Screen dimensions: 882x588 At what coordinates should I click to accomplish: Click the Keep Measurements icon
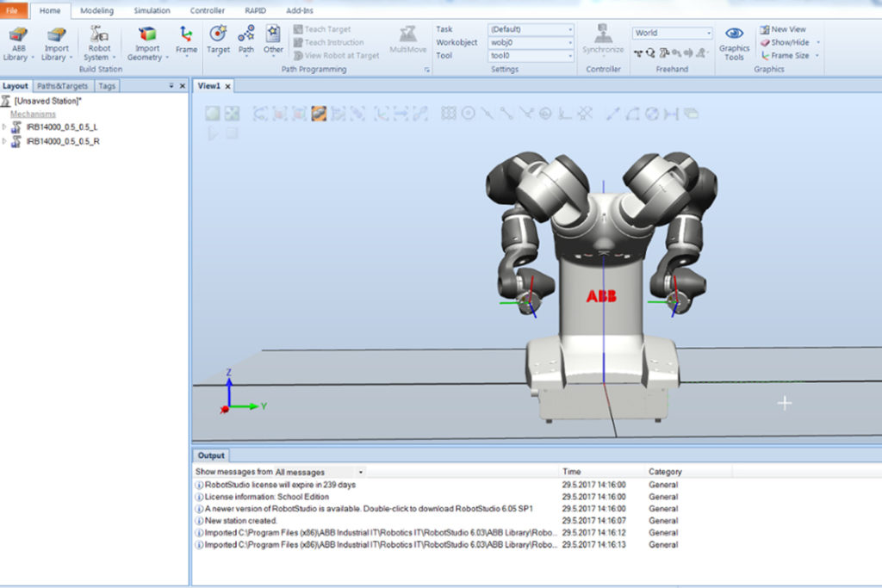coord(692,114)
